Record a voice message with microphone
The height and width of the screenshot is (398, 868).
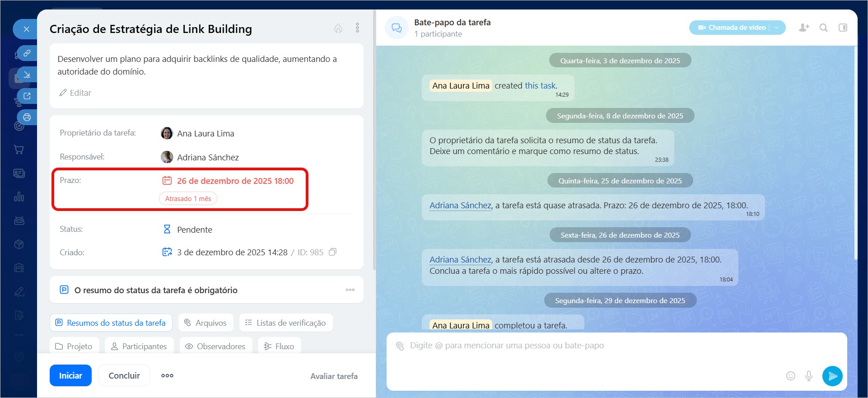pyautogui.click(x=809, y=376)
